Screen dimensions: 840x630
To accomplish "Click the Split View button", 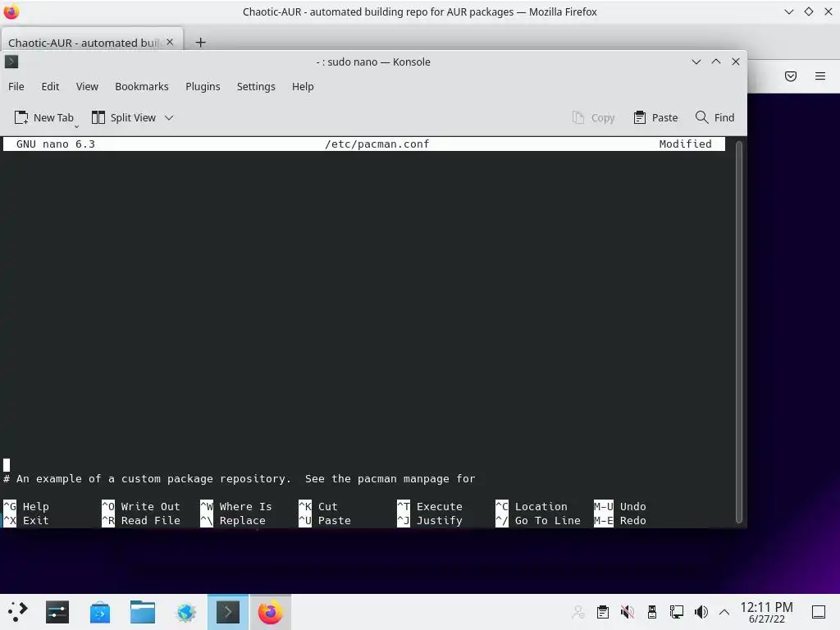I will tap(124, 117).
